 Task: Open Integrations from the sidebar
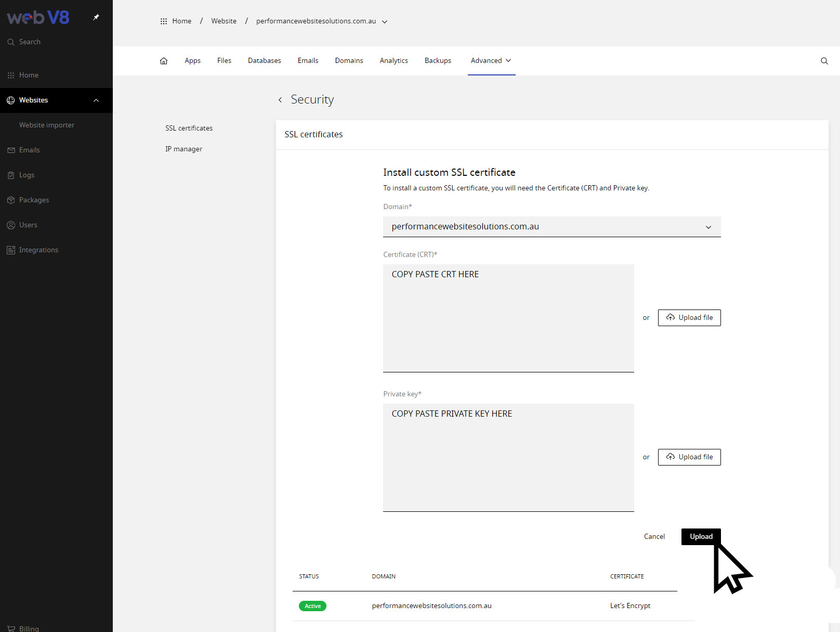38,250
